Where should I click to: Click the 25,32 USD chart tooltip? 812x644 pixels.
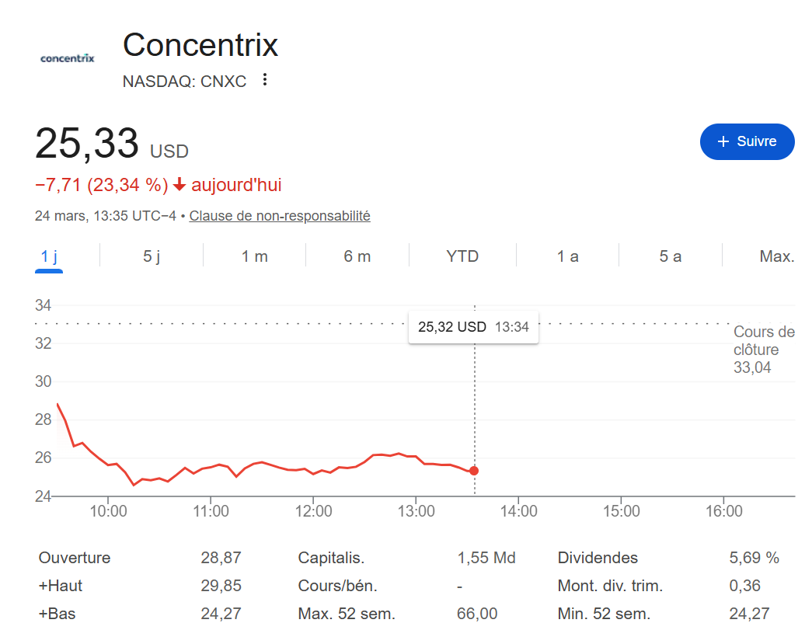click(473, 327)
